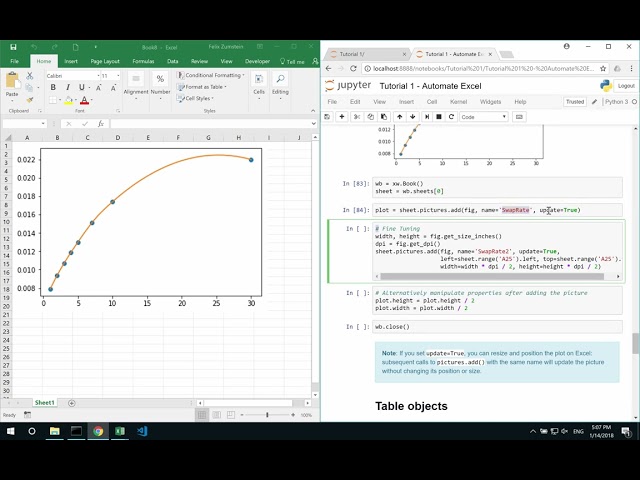Switch to Page Break Preview in Excel status bar
Screen dimensions: 640x480
tap(231, 415)
